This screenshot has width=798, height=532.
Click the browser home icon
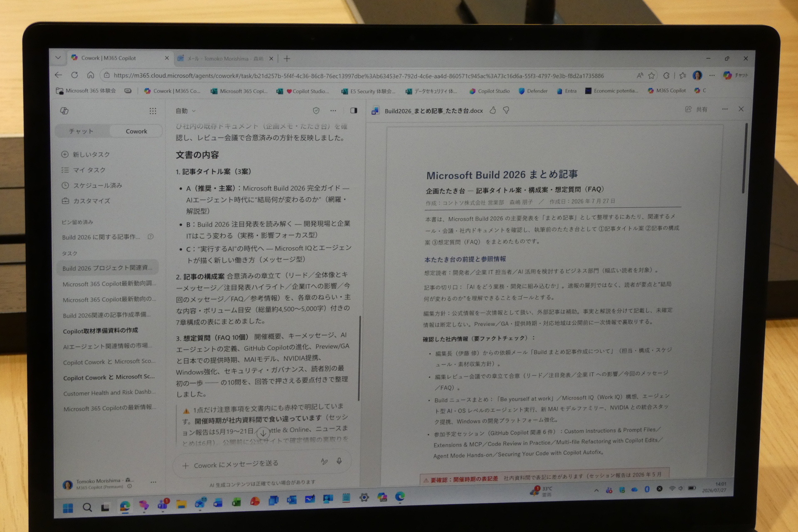pos(91,75)
